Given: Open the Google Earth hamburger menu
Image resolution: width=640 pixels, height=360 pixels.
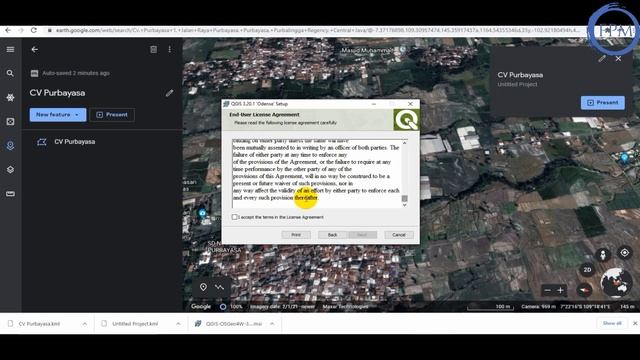Looking at the screenshot, I should (x=10, y=49).
